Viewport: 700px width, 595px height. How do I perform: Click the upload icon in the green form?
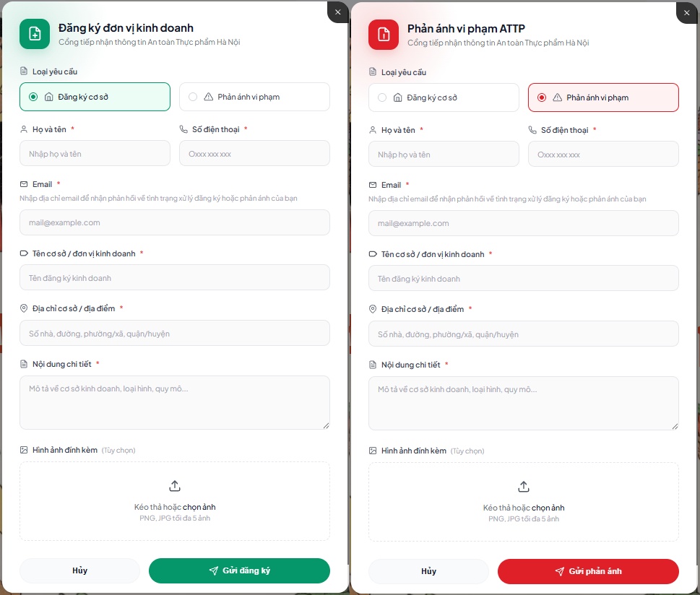(x=175, y=486)
